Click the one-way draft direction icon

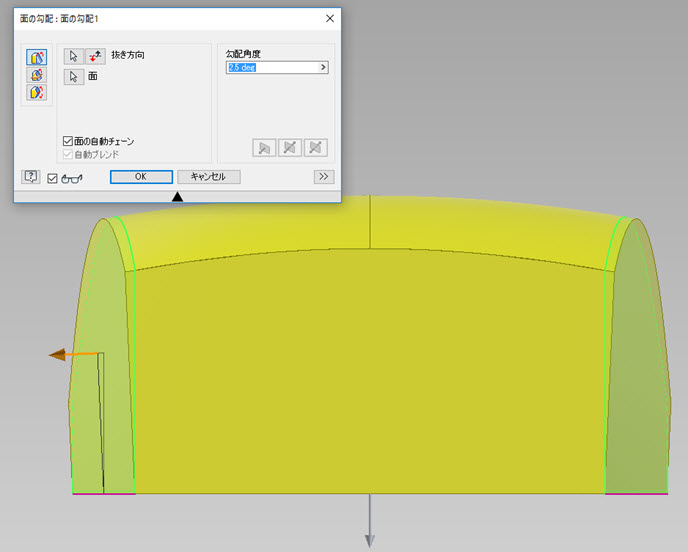[264, 148]
